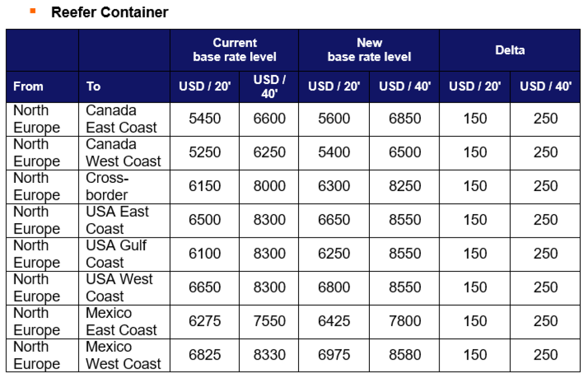Select the 6975 new rate value

tap(334, 355)
